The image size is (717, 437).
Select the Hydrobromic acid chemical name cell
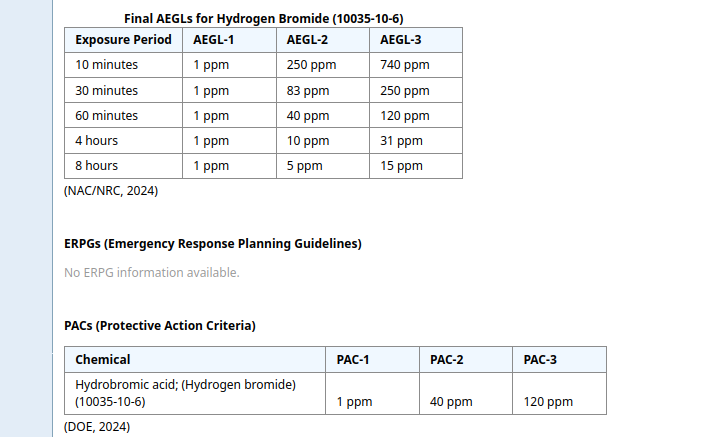(x=186, y=393)
